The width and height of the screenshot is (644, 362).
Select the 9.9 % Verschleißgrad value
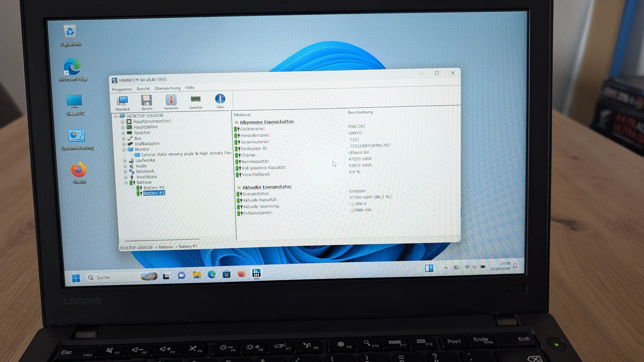click(x=354, y=172)
